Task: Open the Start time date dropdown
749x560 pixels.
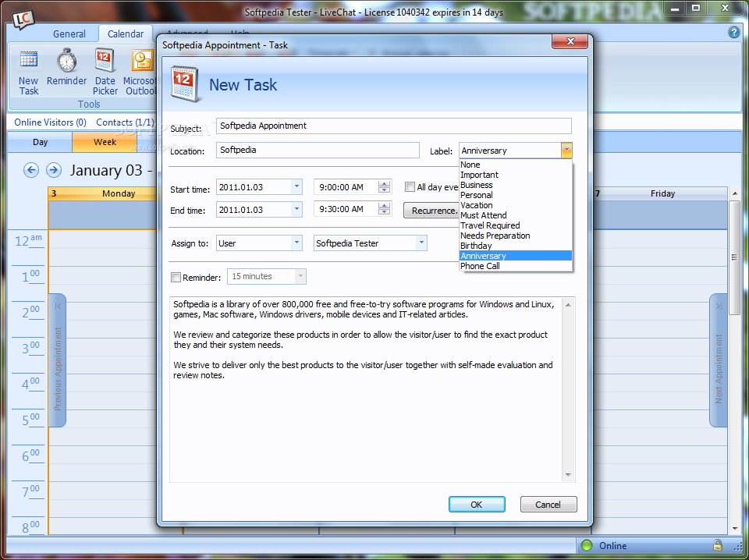Action: tap(296, 186)
